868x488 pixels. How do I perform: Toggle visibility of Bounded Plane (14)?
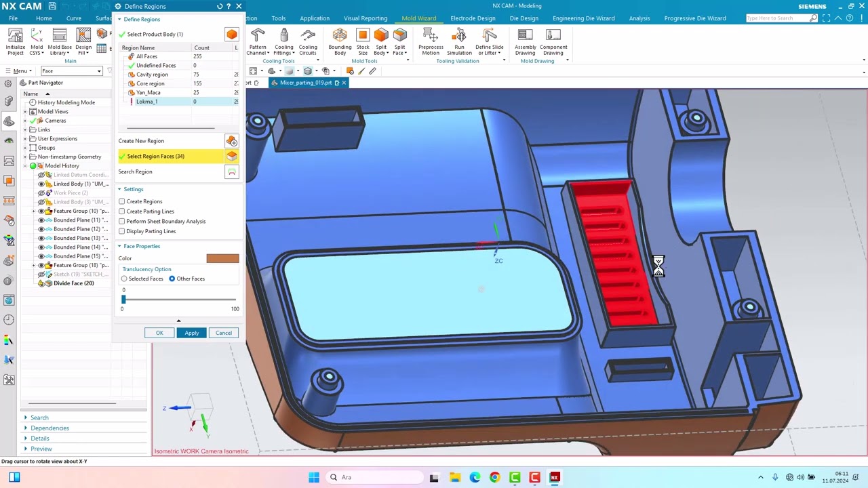[x=41, y=247]
